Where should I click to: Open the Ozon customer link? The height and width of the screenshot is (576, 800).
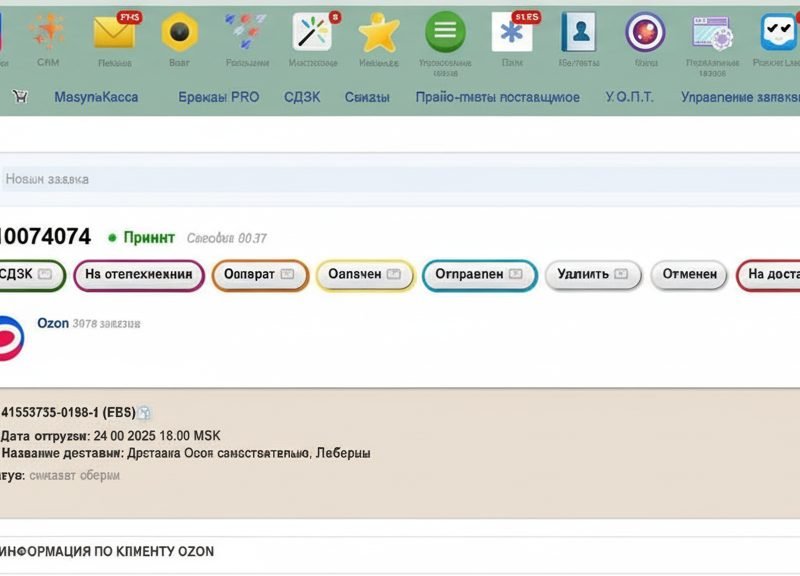53,323
